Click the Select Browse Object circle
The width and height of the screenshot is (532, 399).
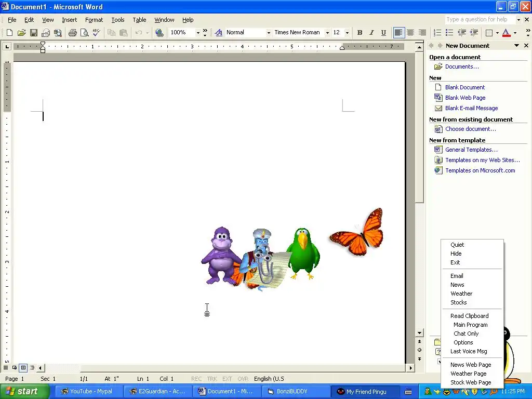419,350
